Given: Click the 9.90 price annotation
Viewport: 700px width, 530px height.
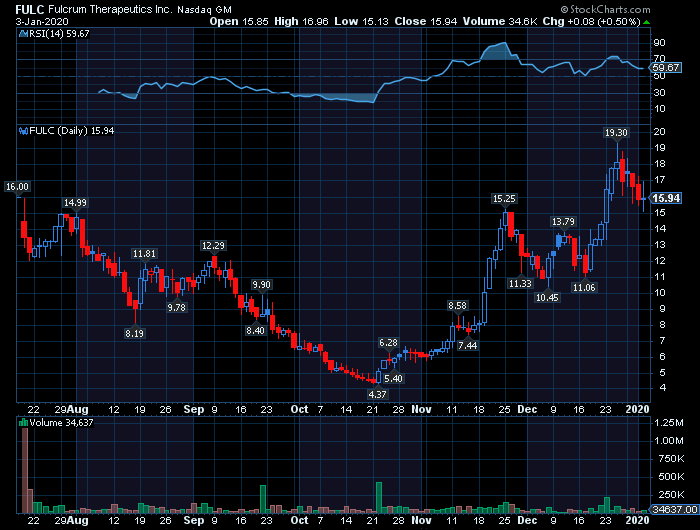Looking at the screenshot, I should click(x=261, y=284).
